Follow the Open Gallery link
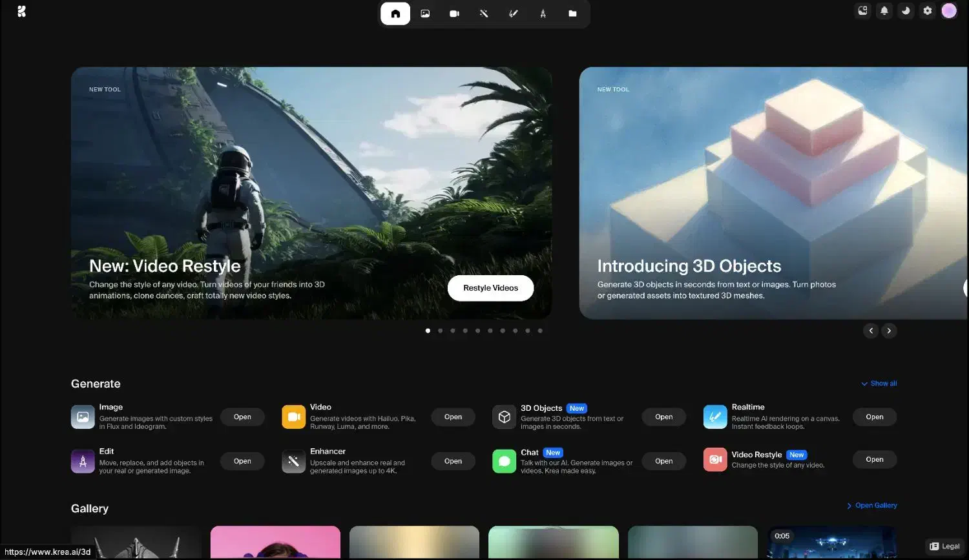 pyautogui.click(x=872, y=506)
